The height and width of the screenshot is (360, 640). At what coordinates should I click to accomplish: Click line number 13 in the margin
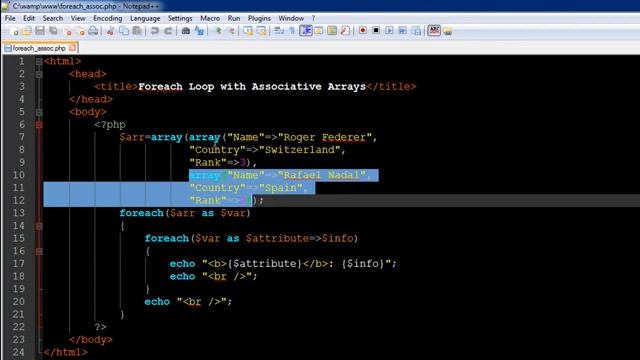coord(19,213)
